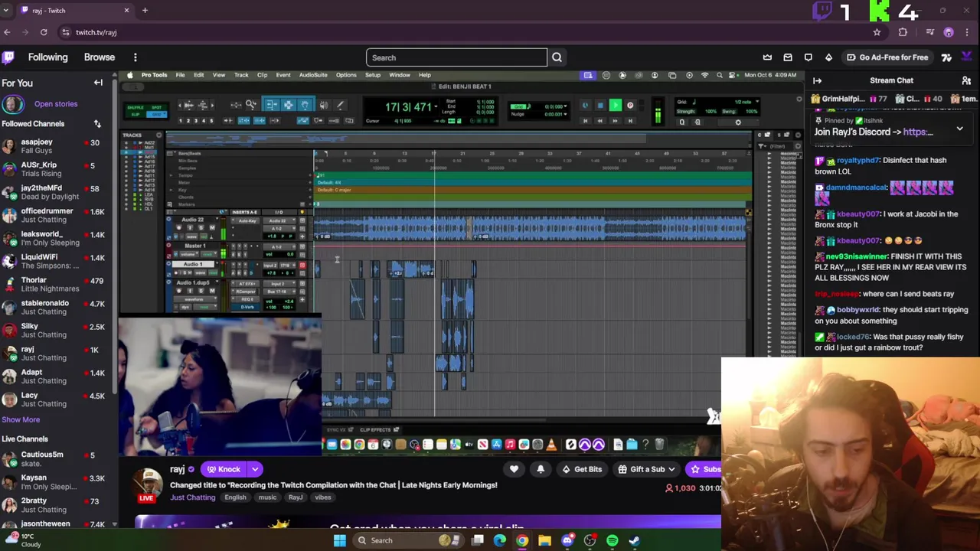980x551 pixels.
Task: Open the Twitch inbox envelope icon
Action: click(x=788, y=57)
